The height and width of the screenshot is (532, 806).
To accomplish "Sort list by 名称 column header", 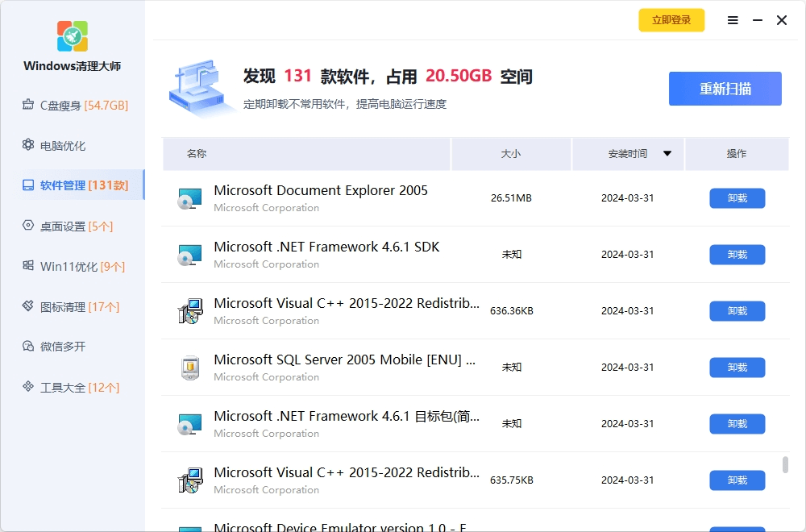I will click(197, 154).
